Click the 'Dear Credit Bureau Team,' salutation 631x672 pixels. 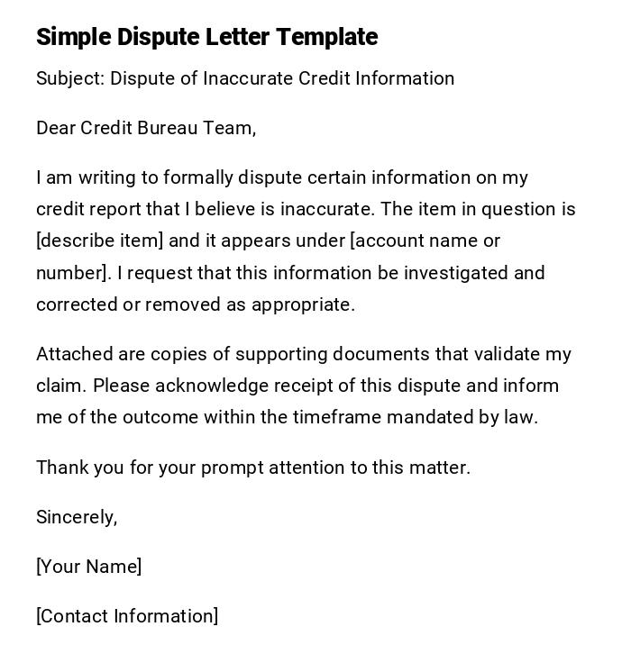pos(146,128)
